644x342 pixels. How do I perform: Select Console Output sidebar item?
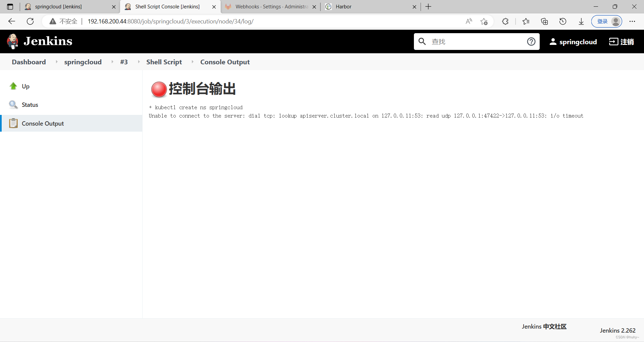point(71,123)
